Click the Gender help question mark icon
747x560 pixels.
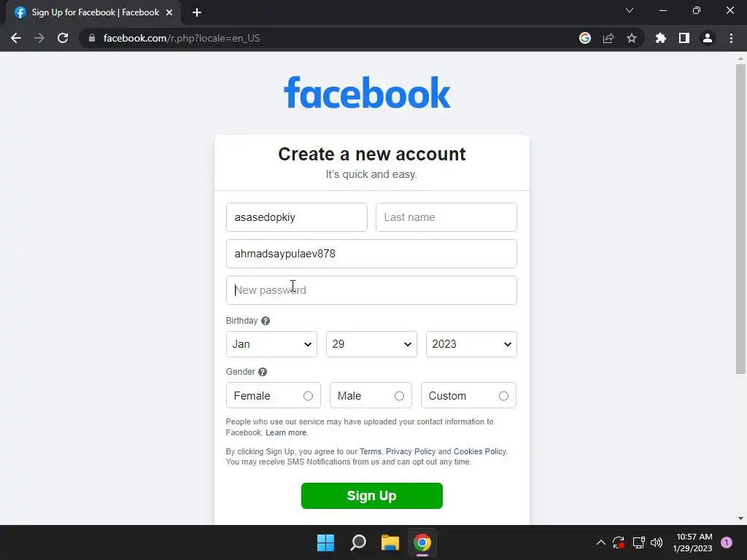(x=263, y=372)
